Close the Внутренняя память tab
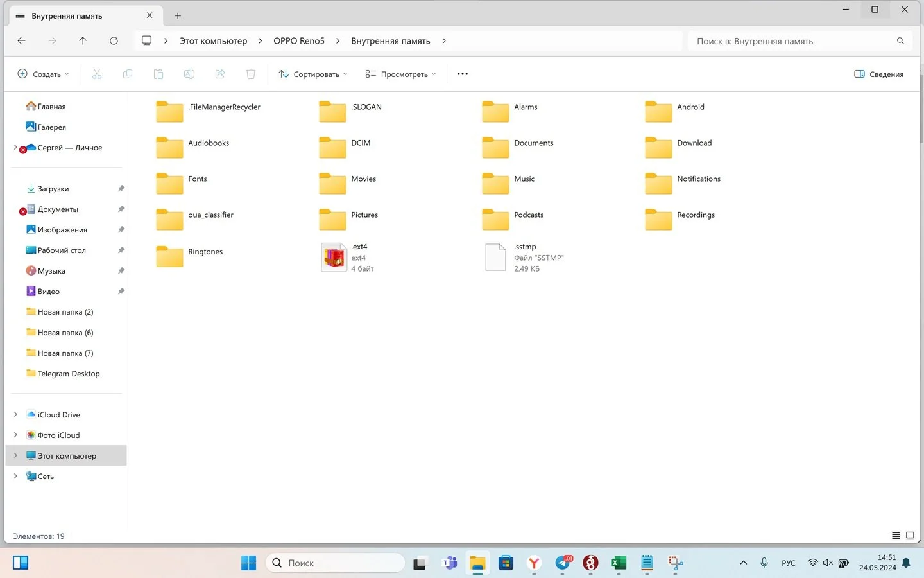The height and width of the screenshot is (578, 924). click(150, 15)
